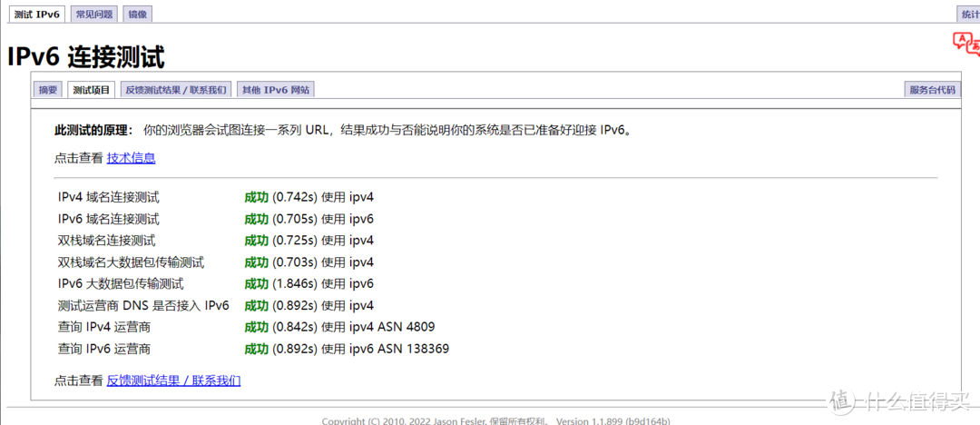Select the 双栈域名连接测试 row label
The width and height of the screenshot is (980, 425).
point(107,241)
